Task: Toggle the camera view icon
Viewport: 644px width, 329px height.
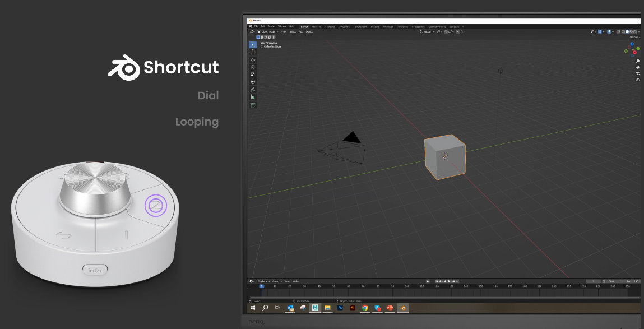Action: click(638, 73)
